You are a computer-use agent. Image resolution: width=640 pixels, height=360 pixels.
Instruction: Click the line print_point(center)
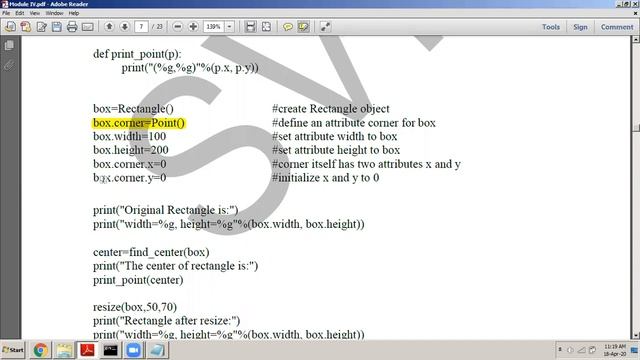[x=138, y=280]
